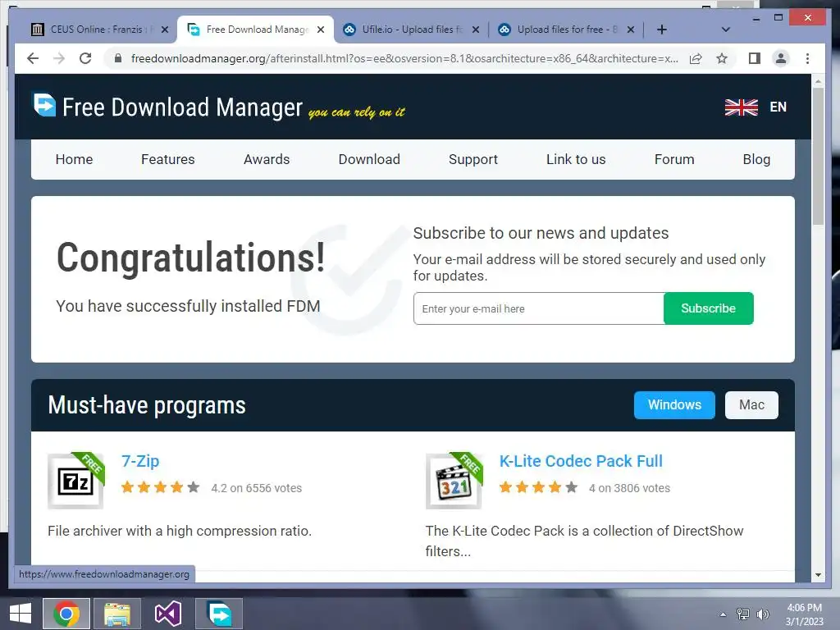Open File Explorer from taskbar
The height and width of the screenshot is (630, 840).
pyautogui.click(x=116, y=614)
